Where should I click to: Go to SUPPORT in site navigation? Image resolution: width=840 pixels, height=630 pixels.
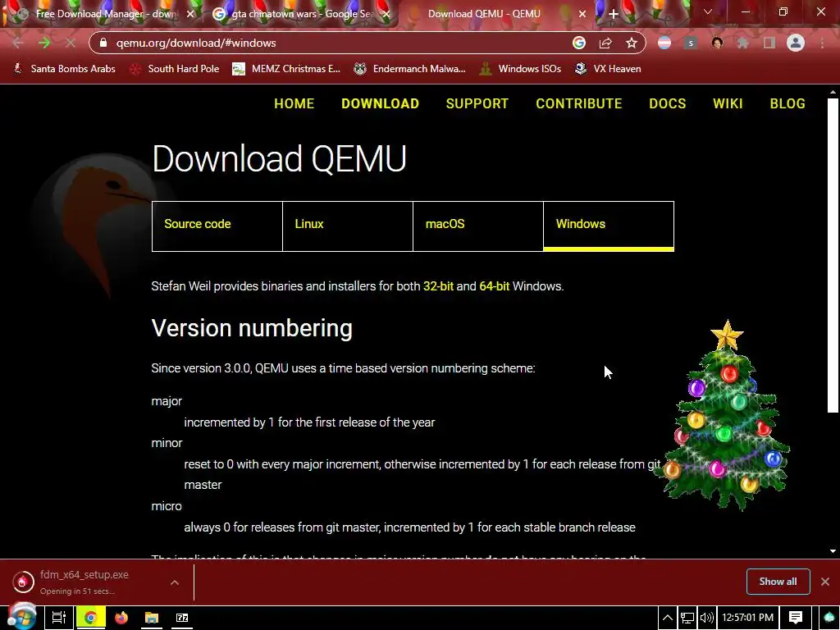[477, 103]
